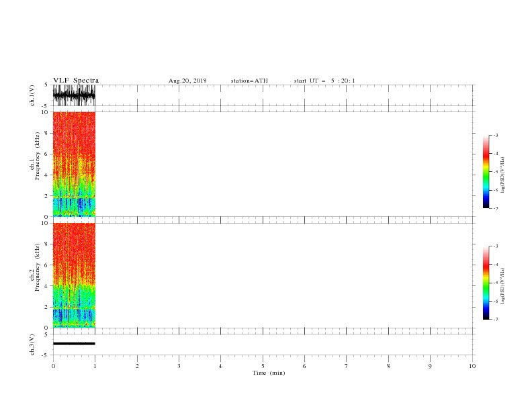Click the -3 value on lower color bar
The image size is (532, 411).
pos(495,246)
